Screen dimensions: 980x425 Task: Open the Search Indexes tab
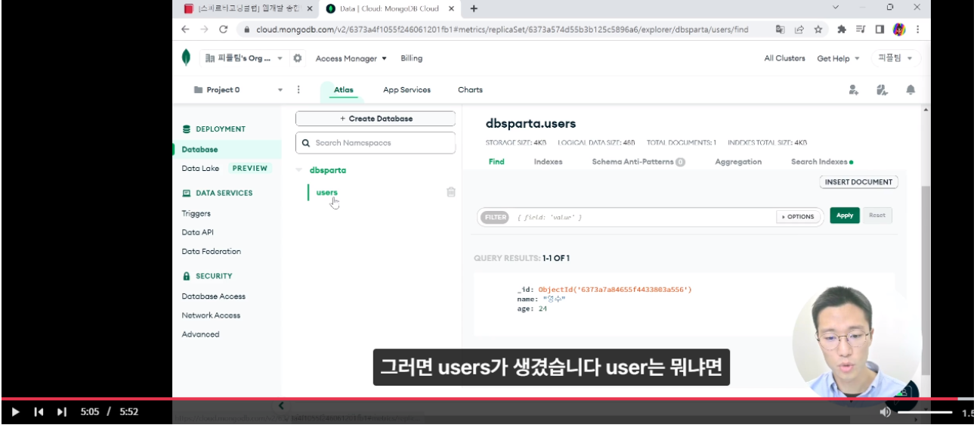click(x=821, y=161)
